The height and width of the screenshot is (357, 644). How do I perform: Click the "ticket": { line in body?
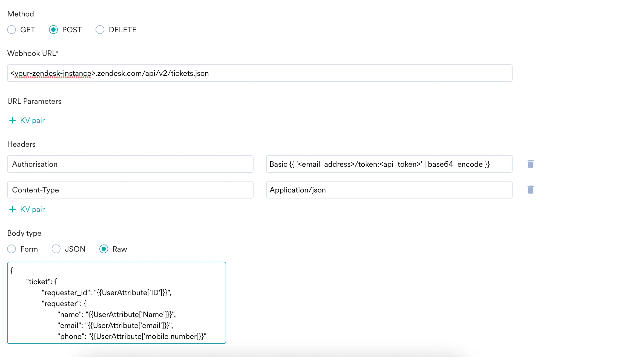point(42,282)
